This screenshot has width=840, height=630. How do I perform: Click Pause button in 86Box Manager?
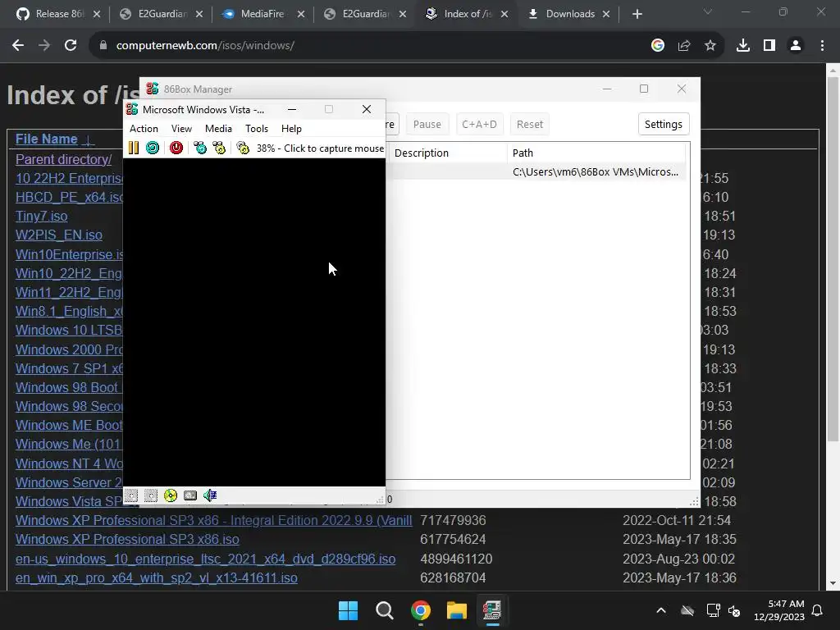tap(427, 125)
